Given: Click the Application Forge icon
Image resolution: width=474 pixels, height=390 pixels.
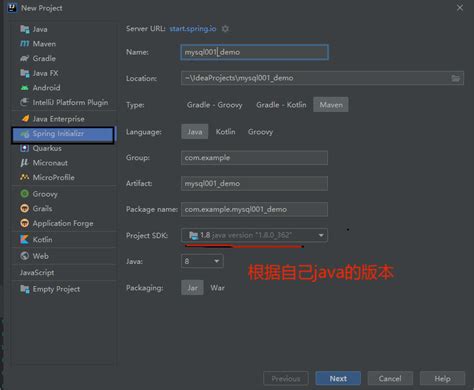Looking at the screenshot, I should coord(25,223).
